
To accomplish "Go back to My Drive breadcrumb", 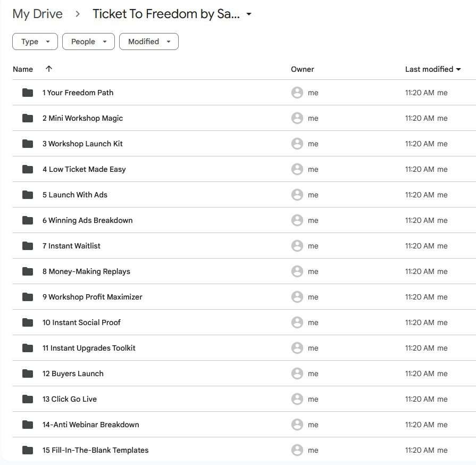I will pyautogui.click(x=37, y=14).
